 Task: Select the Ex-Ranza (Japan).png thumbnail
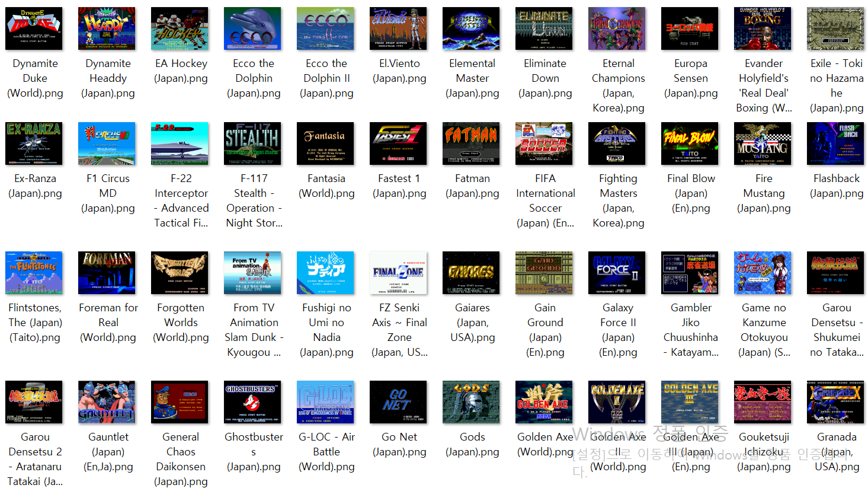[x=34, y=143]
